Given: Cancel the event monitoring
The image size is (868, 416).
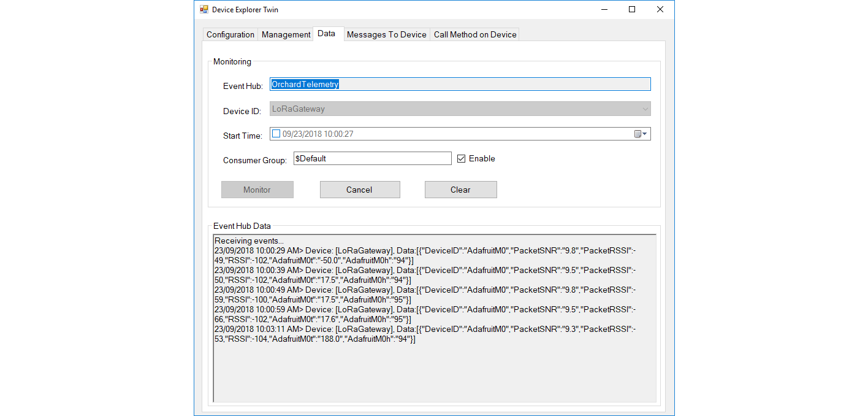Looking at the screenshot, I should (x=360, y=190).
